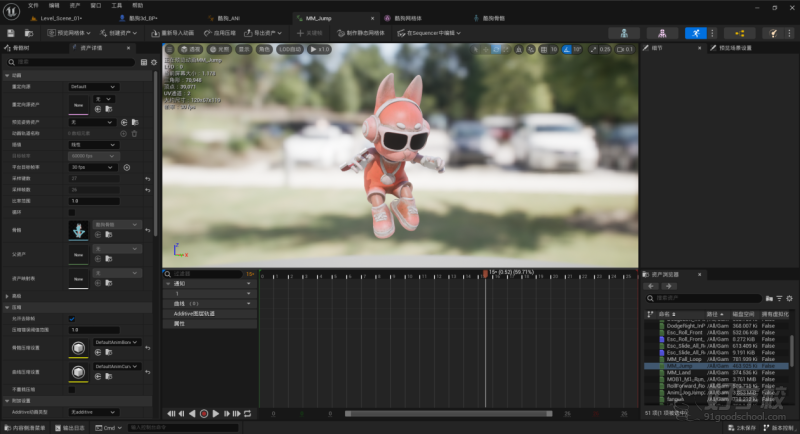
Task: Expand the 通知 track in timeline
Action: coord(170,284)
